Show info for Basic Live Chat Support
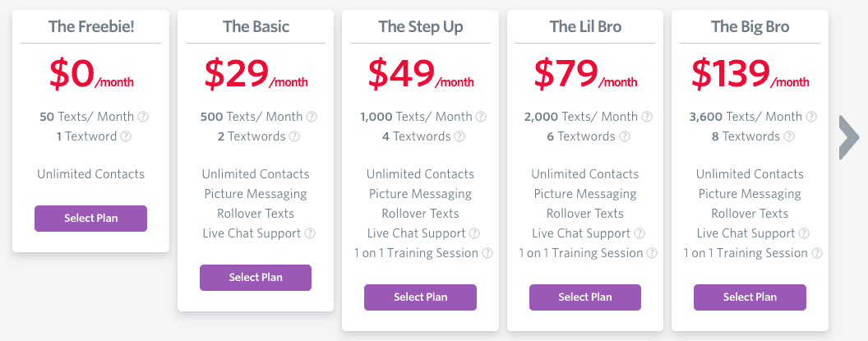The image size is (868, 341). [310, 233]
